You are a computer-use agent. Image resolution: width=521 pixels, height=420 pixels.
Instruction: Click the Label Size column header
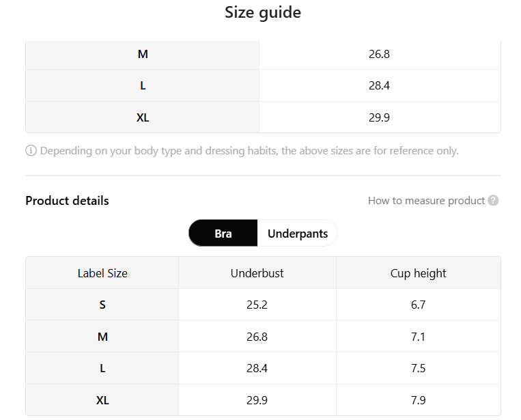[102, 272]
